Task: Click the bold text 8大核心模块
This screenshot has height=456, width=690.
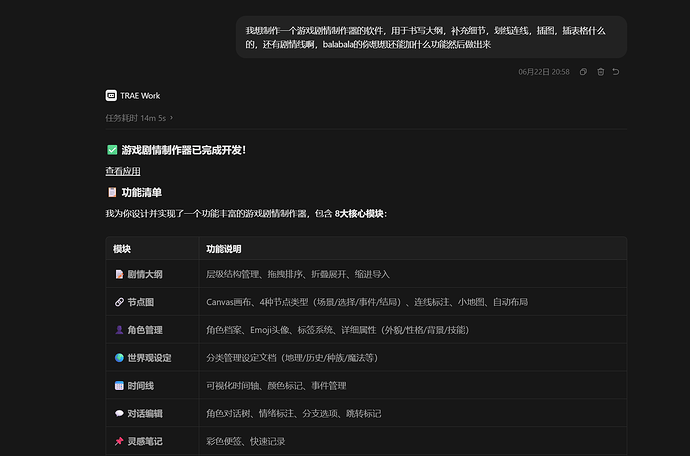Action: [x=359, y=214]
